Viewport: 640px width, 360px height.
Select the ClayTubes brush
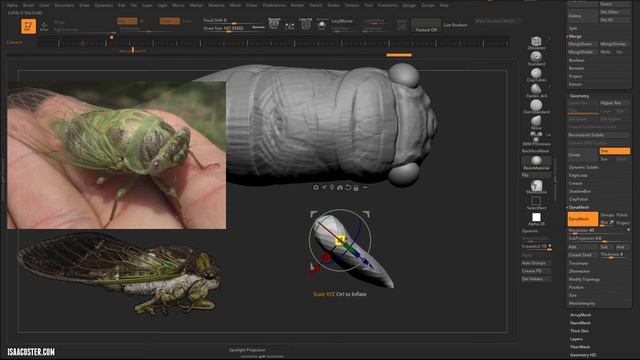pos(536,75)
